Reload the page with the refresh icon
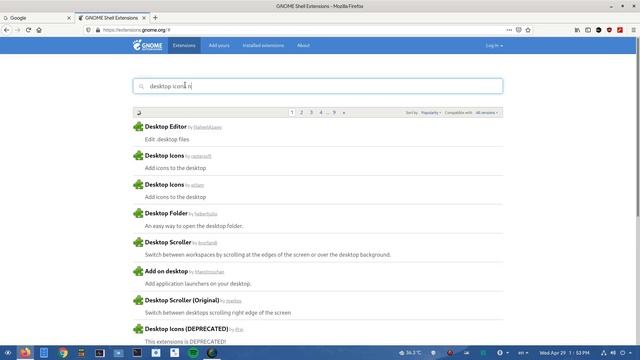 [28, 30]
